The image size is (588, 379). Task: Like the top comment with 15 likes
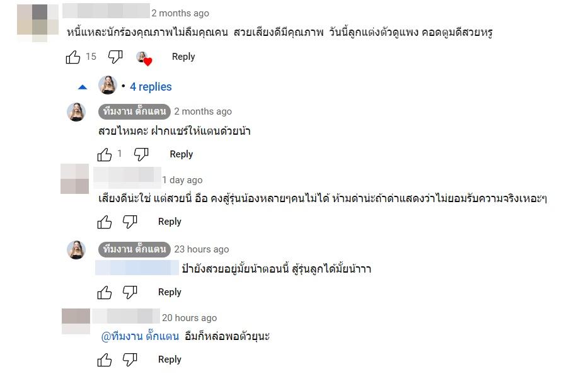click(x=73, y=57)
